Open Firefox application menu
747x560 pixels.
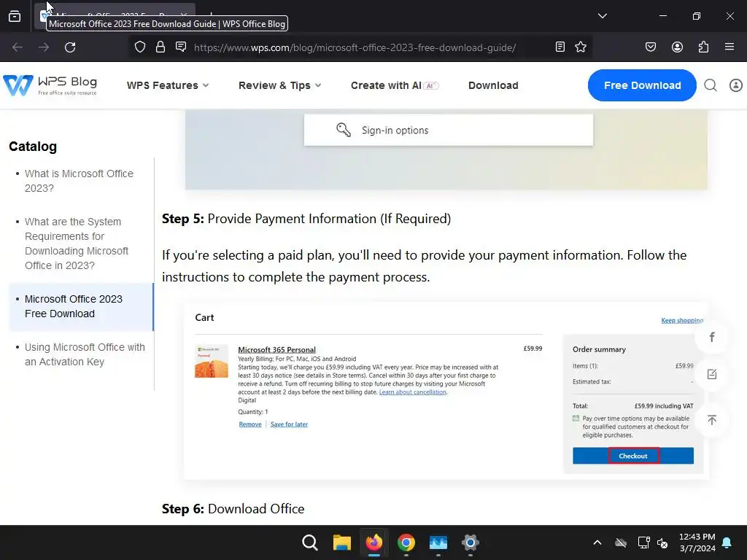point(729,47)
